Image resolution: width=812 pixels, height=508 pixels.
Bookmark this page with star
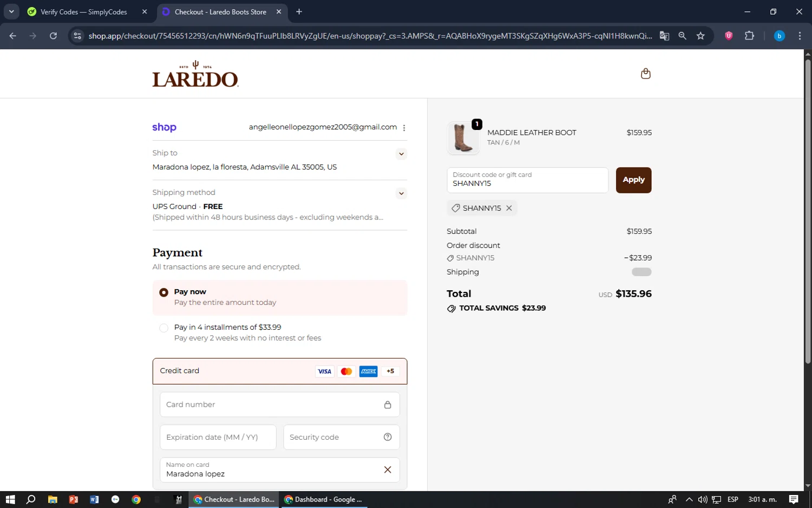(x=700, y=36)
